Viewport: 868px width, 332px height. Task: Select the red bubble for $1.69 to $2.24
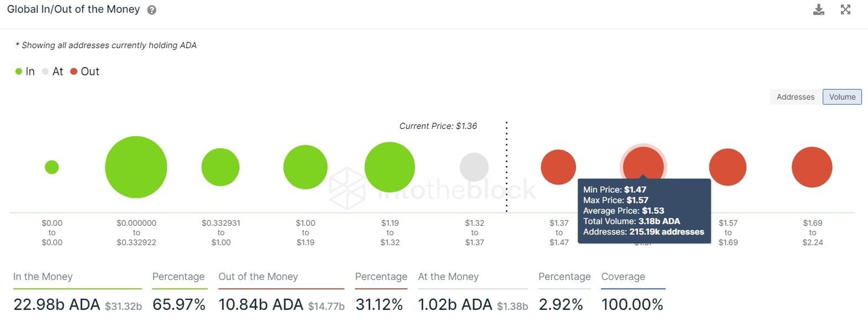coord(812,166)
